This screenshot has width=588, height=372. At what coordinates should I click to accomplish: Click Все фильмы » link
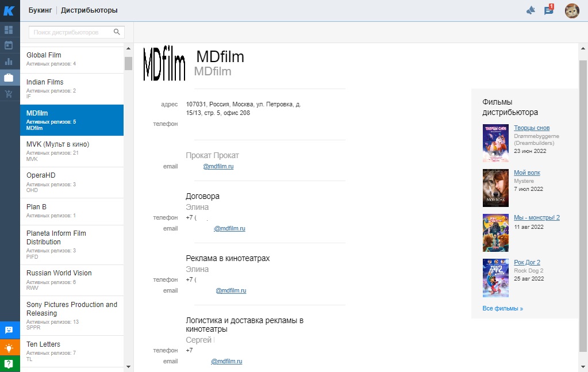tap(502, 308)
